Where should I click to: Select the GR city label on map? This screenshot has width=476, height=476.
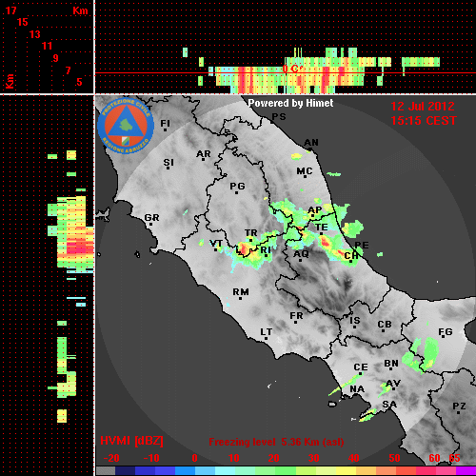(151, 218)
